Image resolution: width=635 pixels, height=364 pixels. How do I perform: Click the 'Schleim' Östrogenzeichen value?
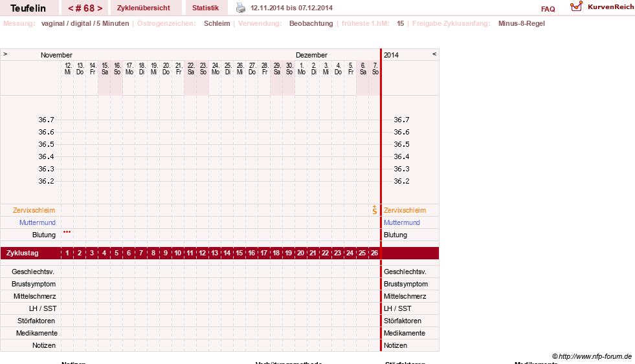[217, 23]
